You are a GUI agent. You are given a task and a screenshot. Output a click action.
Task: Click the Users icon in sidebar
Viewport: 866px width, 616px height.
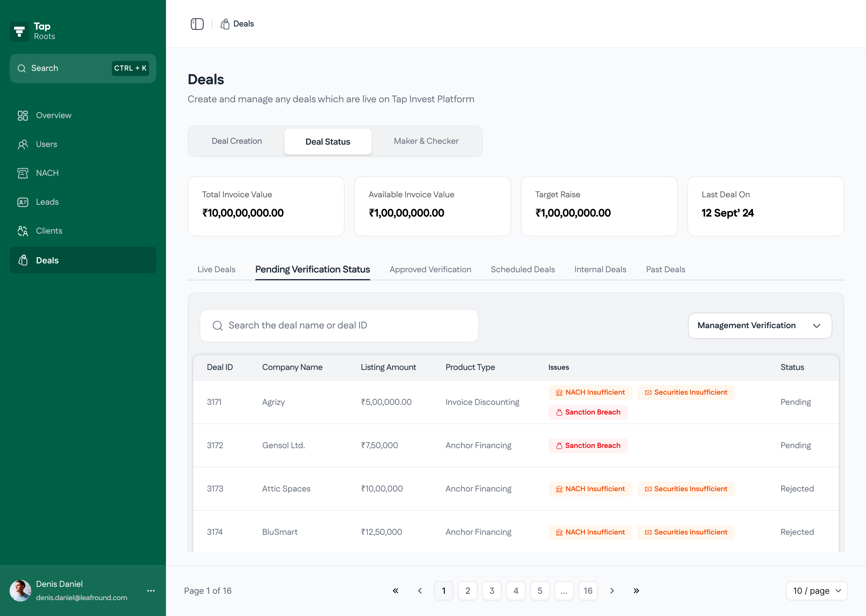click(23, 144)
